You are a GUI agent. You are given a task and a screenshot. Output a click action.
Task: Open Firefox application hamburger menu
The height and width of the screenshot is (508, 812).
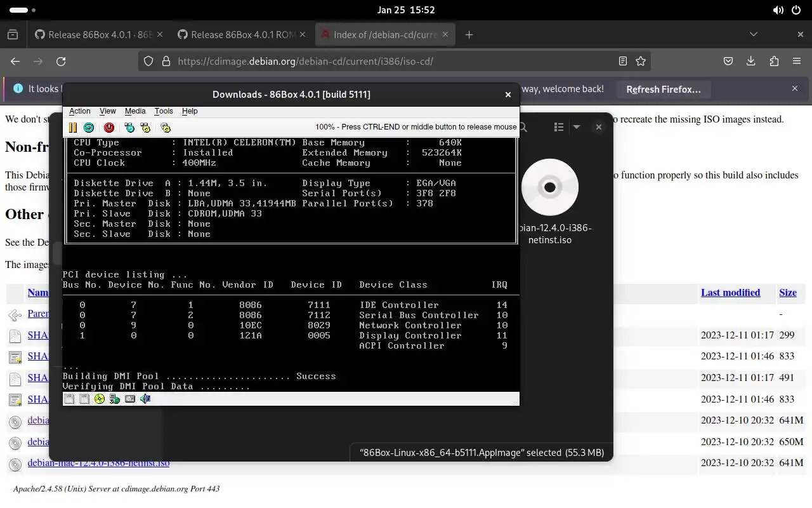(x=797, y=62)
